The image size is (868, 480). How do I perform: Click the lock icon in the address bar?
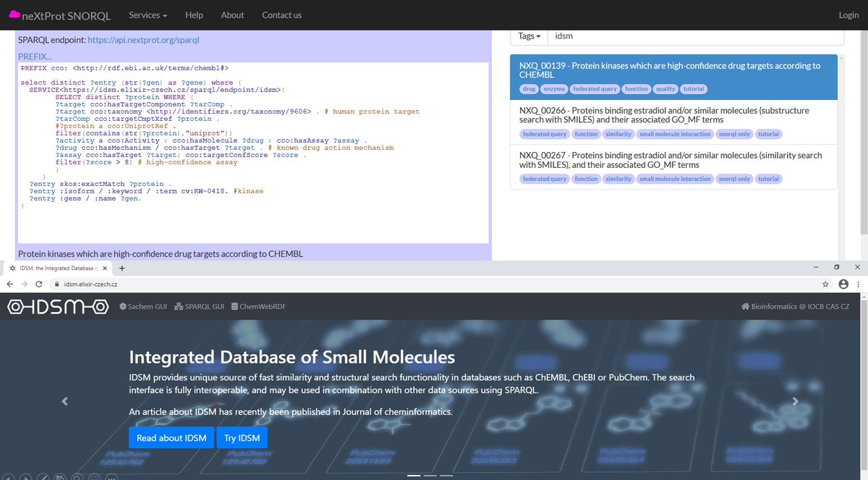tap(59, 285)
